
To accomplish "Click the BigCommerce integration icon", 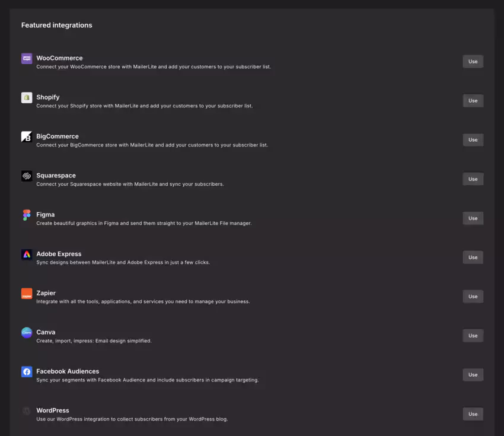I will [27, 136].
